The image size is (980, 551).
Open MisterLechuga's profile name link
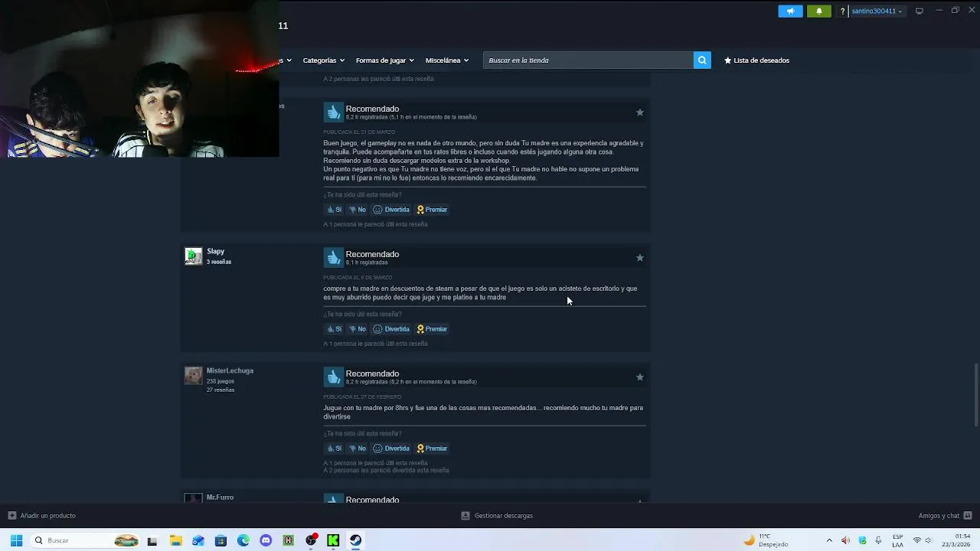click(x=230, y=371)
